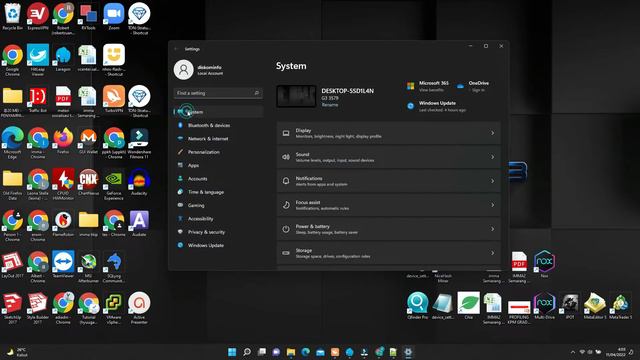Open taskbar Search magnifier icon

(247, 352)
